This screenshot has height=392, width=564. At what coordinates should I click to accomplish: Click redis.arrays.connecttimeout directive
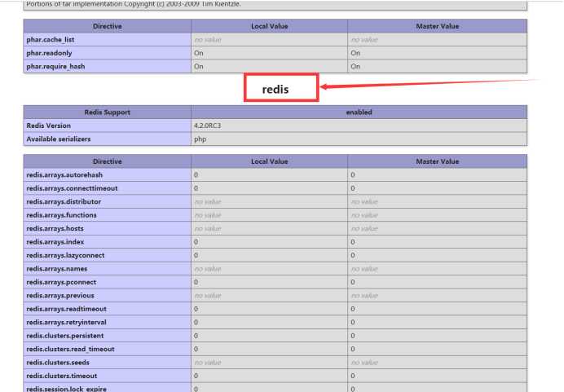[72, 188]
